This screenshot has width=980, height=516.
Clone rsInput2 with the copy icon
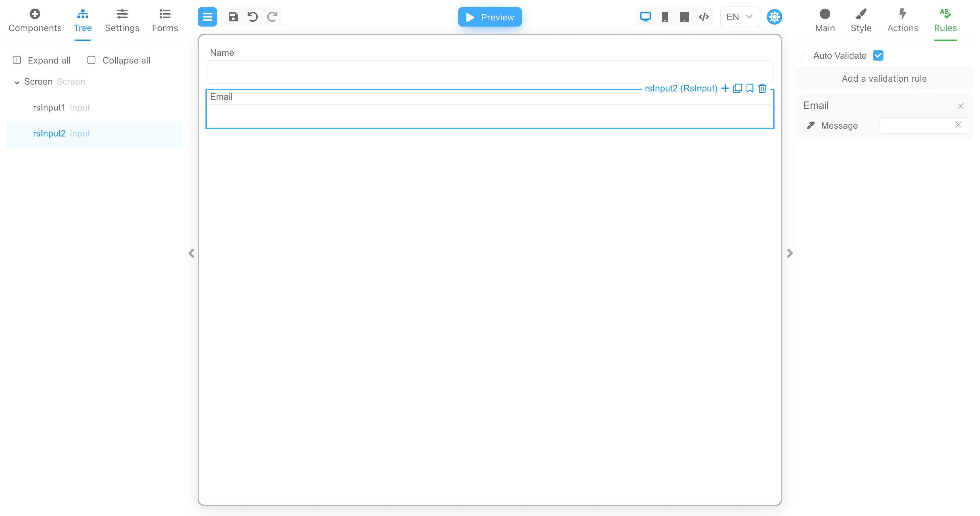point(737,88)
